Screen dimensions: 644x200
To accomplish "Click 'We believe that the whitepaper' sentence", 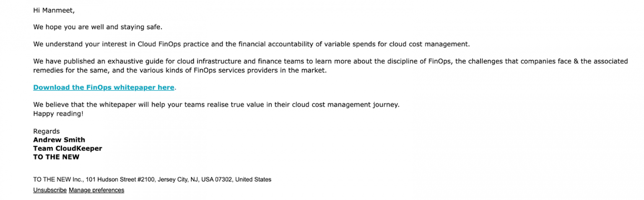I will 101,105.
